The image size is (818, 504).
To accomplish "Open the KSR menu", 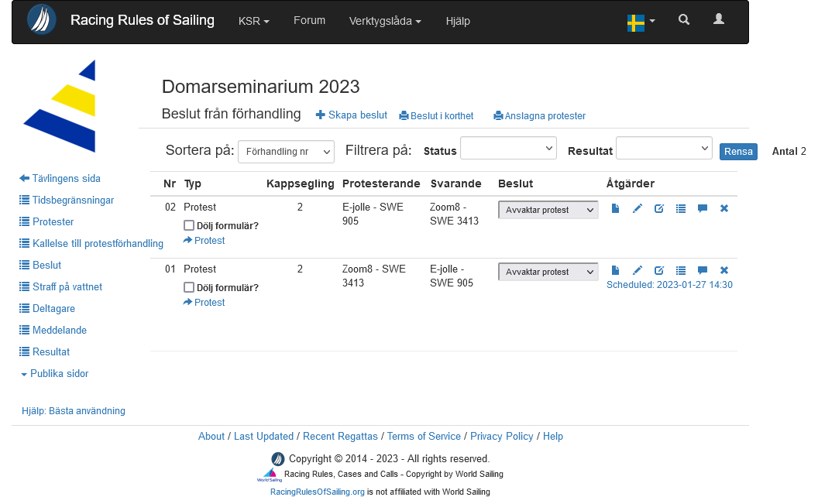I will [x=253, y=21].
